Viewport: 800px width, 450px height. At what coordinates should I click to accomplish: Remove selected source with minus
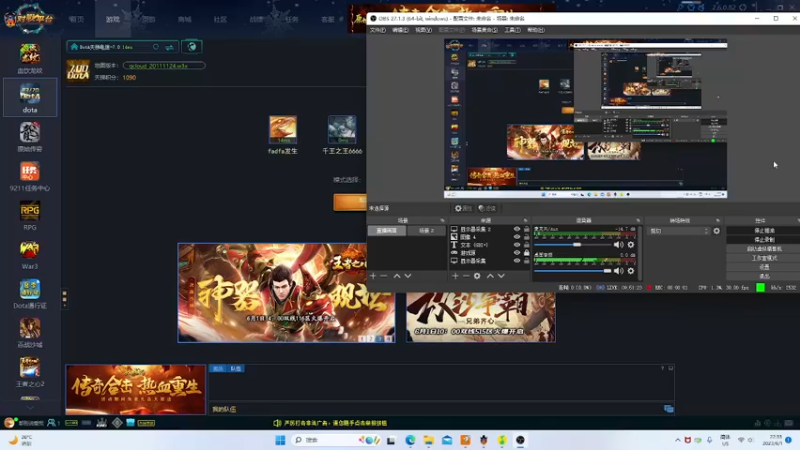pyautogui.click(x=466, y=276)
